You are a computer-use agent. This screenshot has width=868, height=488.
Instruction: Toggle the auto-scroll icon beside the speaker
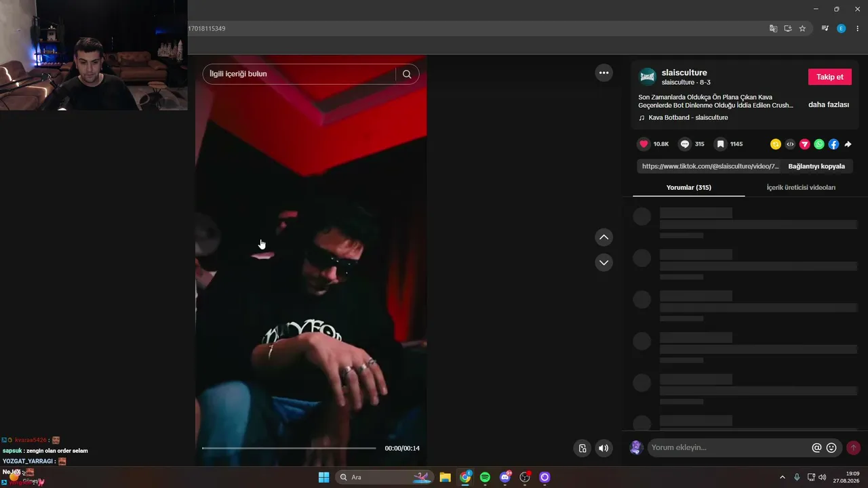pyautogui.click(x=582, y=448)
